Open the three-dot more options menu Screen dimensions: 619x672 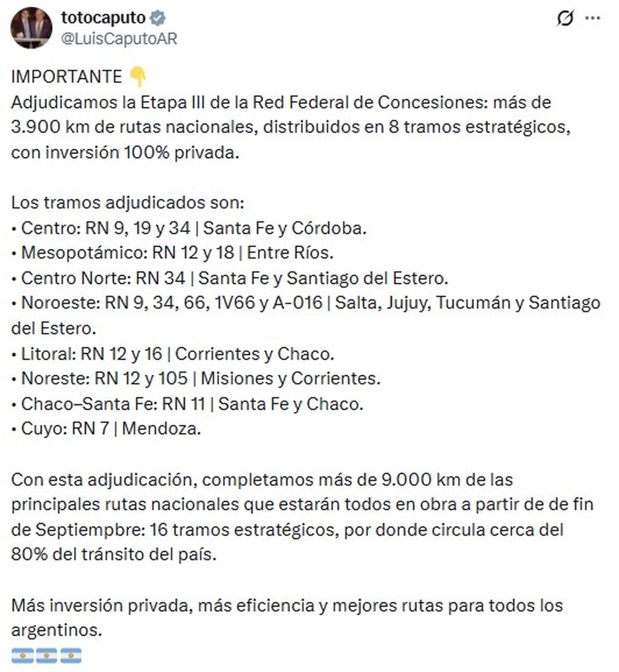click(x=593, y=18)
